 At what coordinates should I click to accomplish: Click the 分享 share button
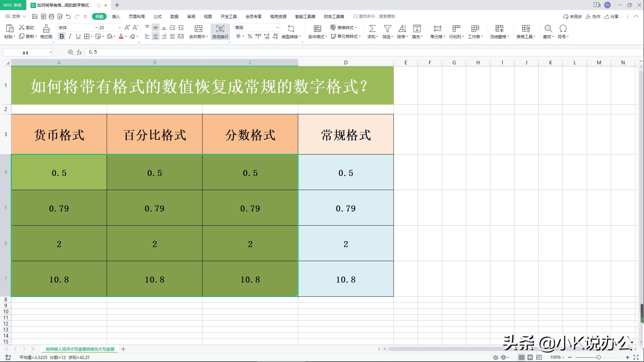click(x=611, y=16)
